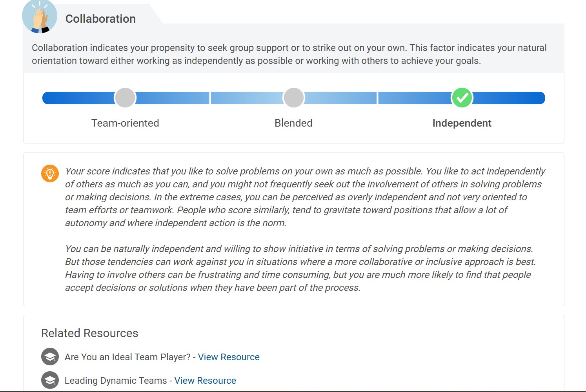Click graduation cap icon beside Leading Dynamic Teams
Screen dimensions: 586x392
[50, 380]
